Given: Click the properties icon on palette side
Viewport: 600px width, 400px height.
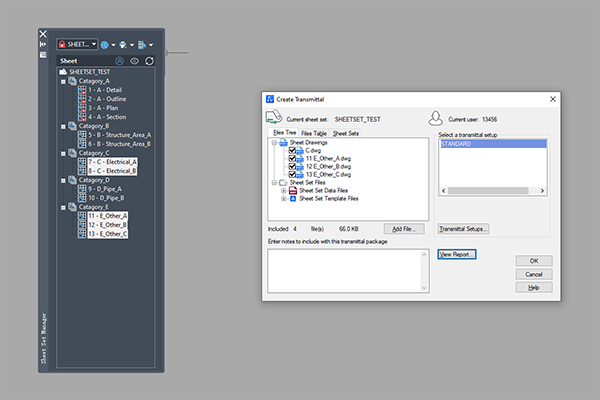Looking at the screenshot, I should pos(43,55).
